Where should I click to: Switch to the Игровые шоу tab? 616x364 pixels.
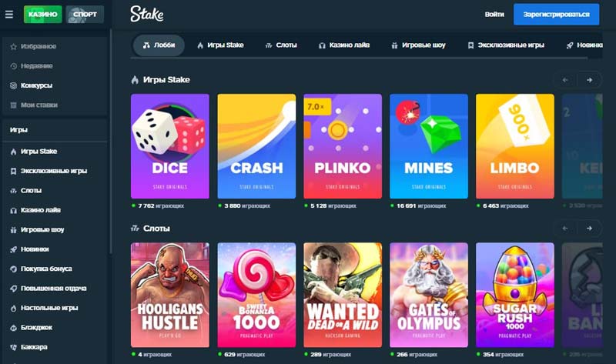(x=418, y=45)
